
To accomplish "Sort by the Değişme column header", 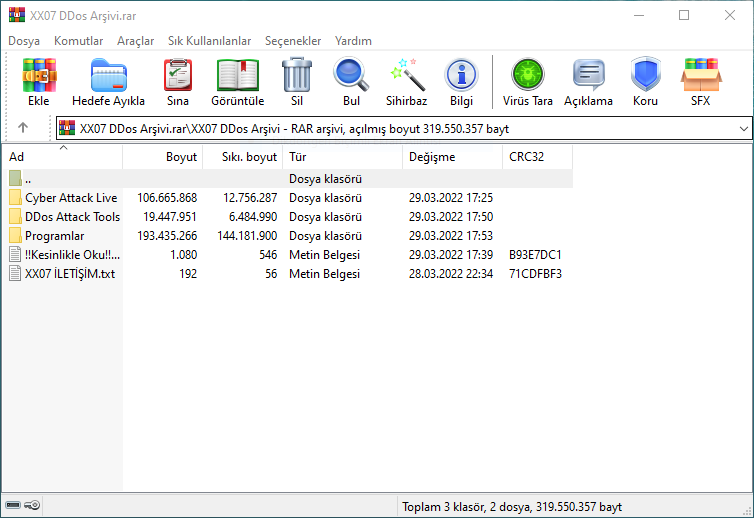I will click(452, 157).
